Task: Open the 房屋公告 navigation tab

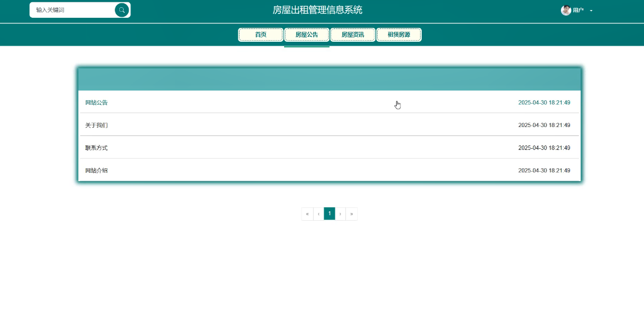Action: click(307, 35)
